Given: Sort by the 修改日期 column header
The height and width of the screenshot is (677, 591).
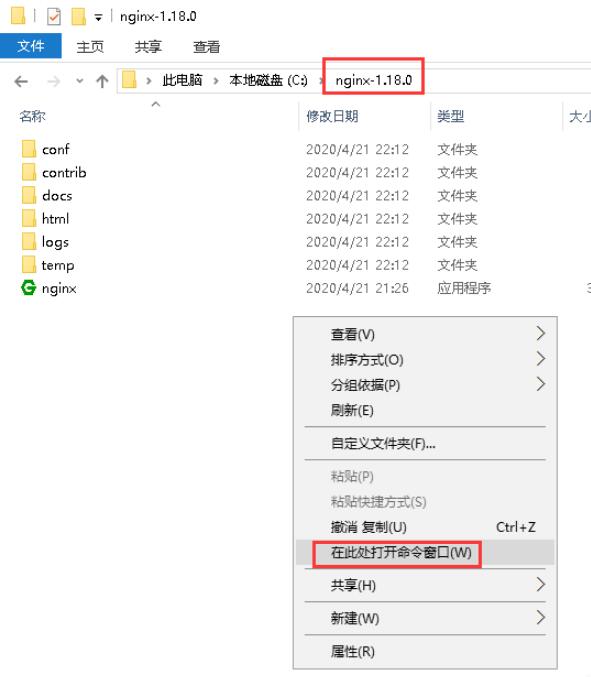Looking at the screenshot, I should click(332, 116).
